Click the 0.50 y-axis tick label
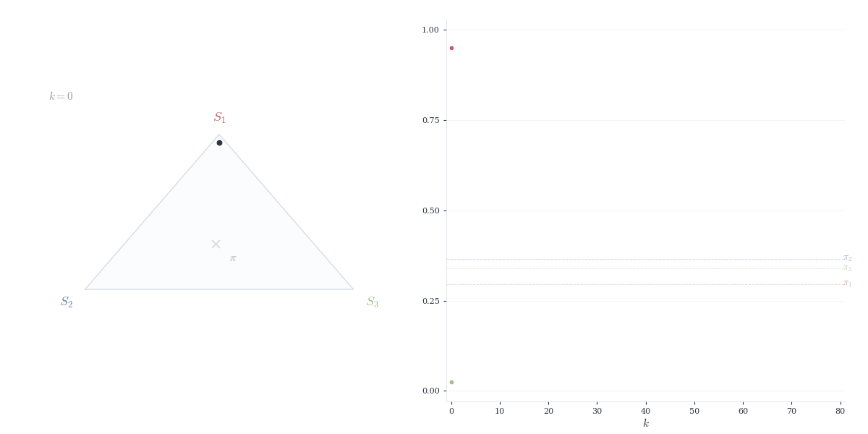Screen dimensions: 868x434 [x=430, y=211]
